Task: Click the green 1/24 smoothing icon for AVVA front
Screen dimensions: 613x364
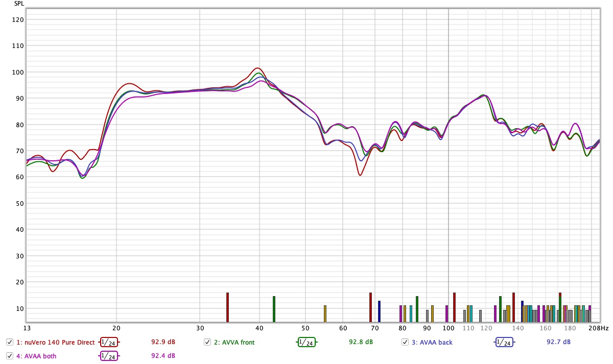Action: (x=306, y=342)
